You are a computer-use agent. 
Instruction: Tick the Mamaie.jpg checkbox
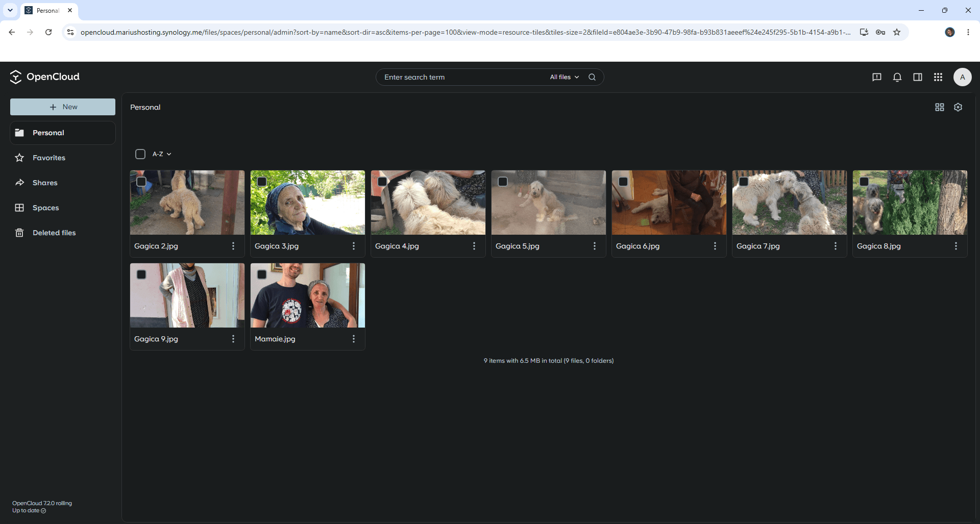262,275
